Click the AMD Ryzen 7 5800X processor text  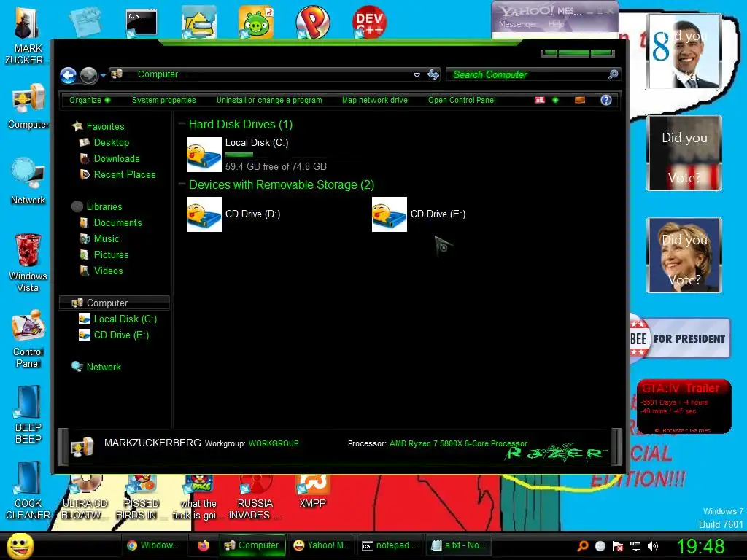458,443
